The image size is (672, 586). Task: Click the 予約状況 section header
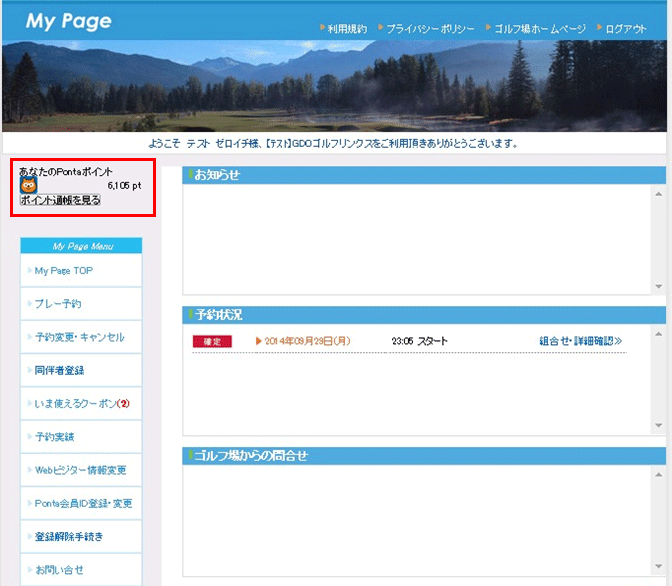[x=424, y=315]
